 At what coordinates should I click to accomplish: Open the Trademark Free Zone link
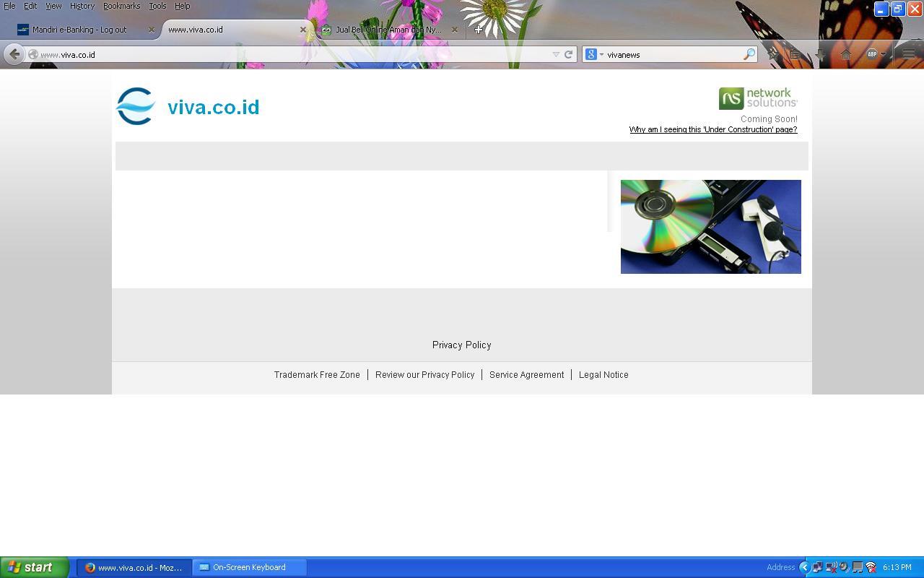coord(317,375)
